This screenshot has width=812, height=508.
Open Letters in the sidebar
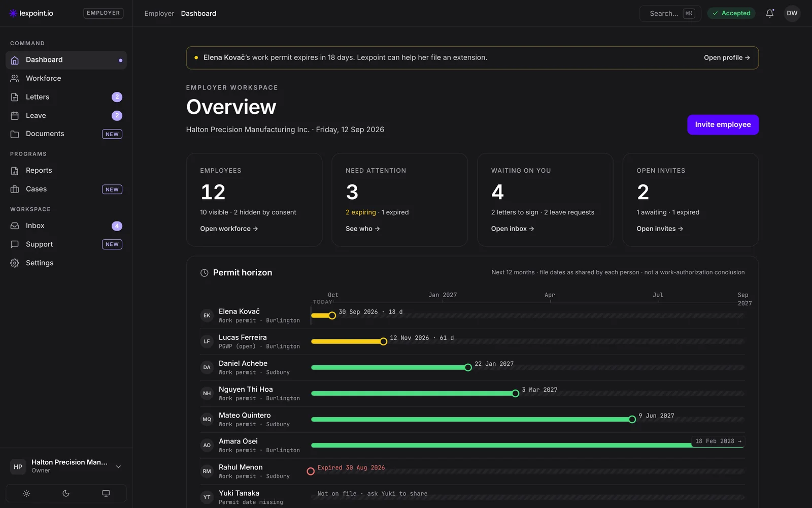pyautogui.click(x=66, y=97)
